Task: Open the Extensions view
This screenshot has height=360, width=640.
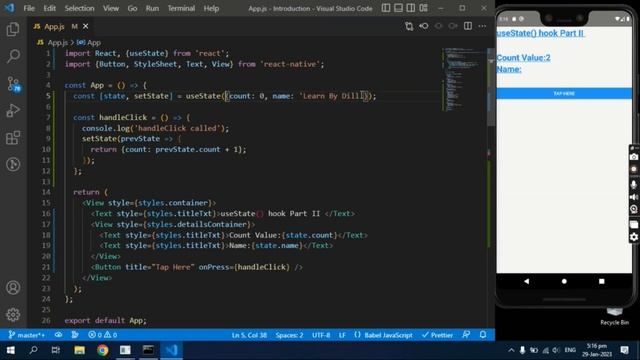Action: 13,138
